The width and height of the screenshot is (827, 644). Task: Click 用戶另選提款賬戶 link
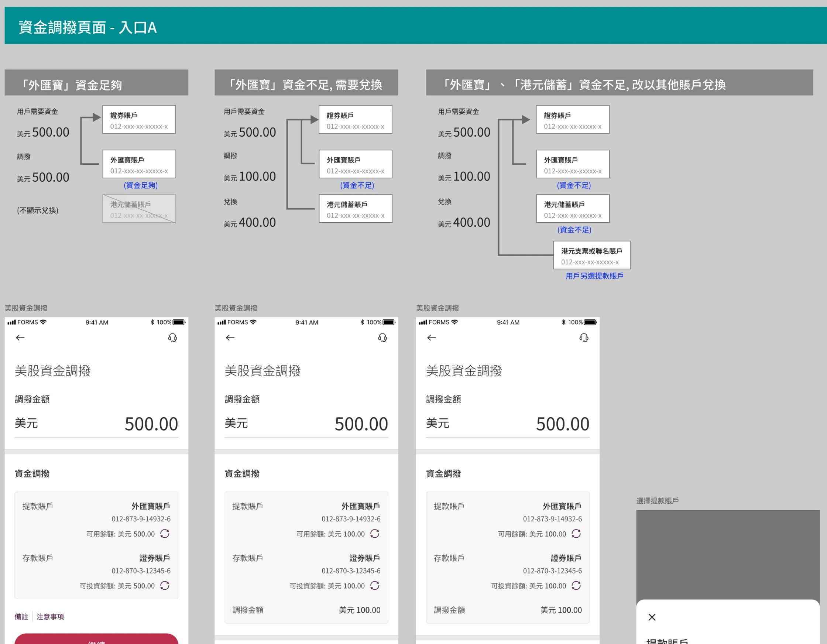click(594, 276)
